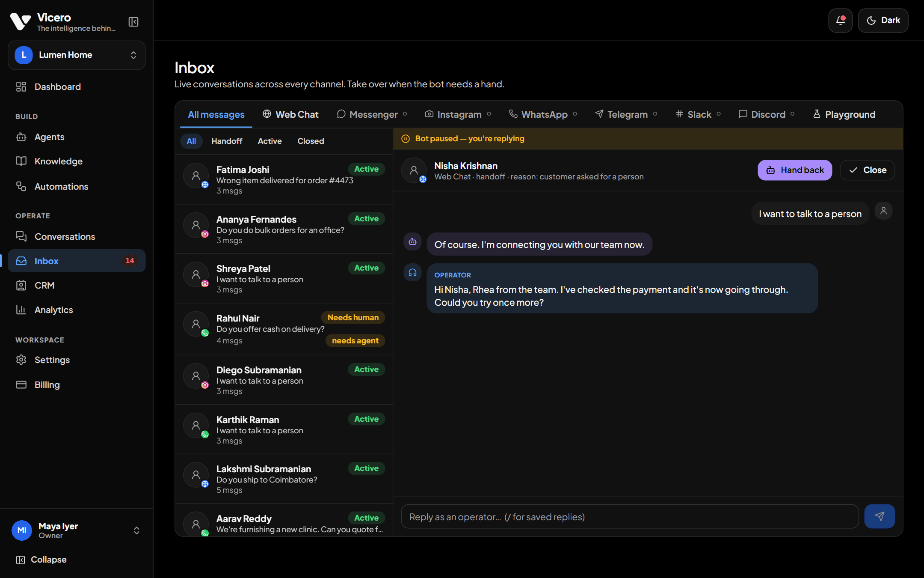Open the Analytics page
Image resolution: width=924 pixels, height=578 pixels.
coord(77,310)
